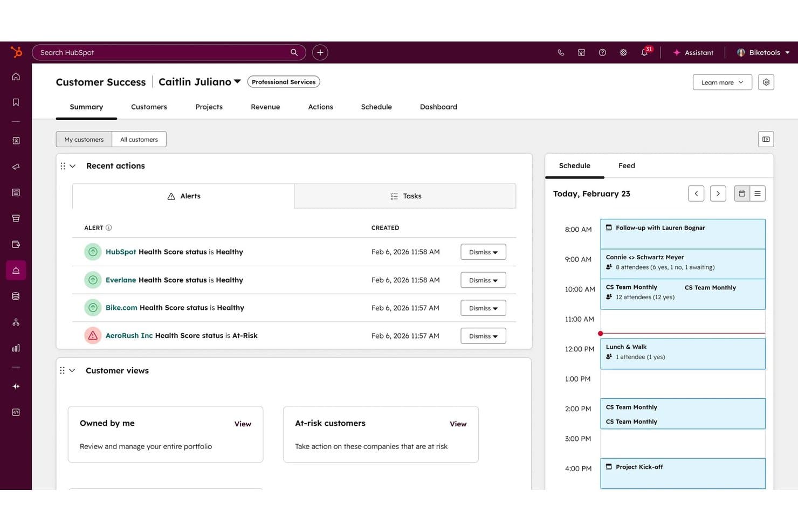Collapse the Recent actions section

point(72,166)
